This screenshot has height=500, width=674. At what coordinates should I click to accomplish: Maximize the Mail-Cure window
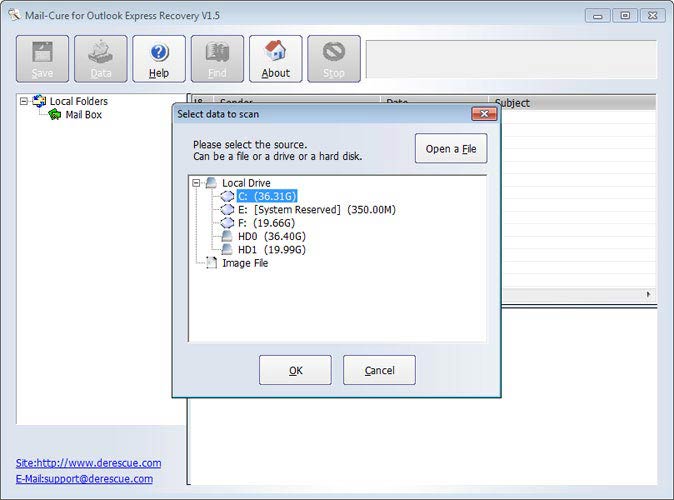(x=625, y=16)
